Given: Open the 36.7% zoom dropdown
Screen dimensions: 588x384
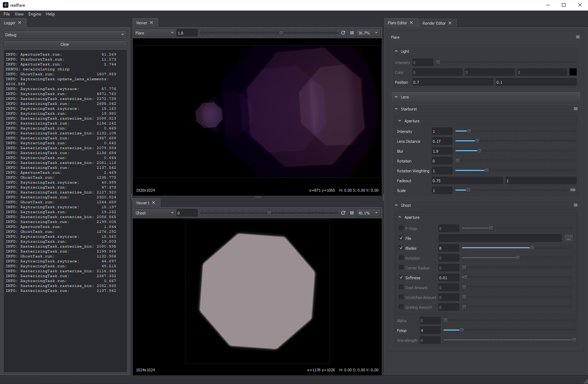Looking at the screenshot, I should coord(368,33).
